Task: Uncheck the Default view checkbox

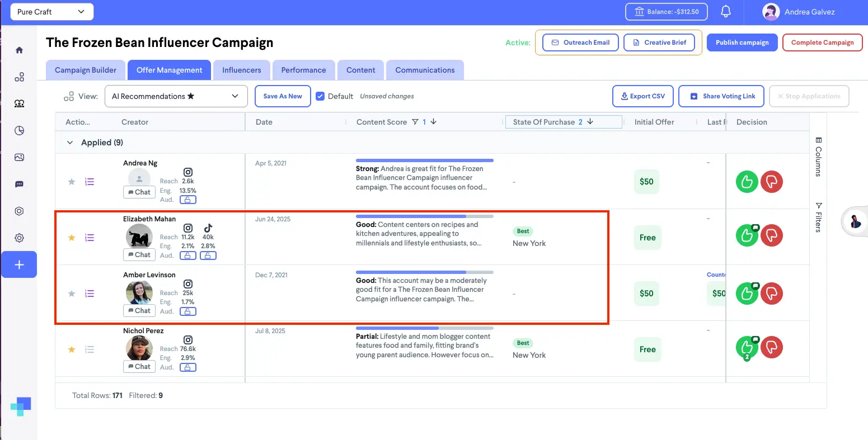Action: click(320, 96)
